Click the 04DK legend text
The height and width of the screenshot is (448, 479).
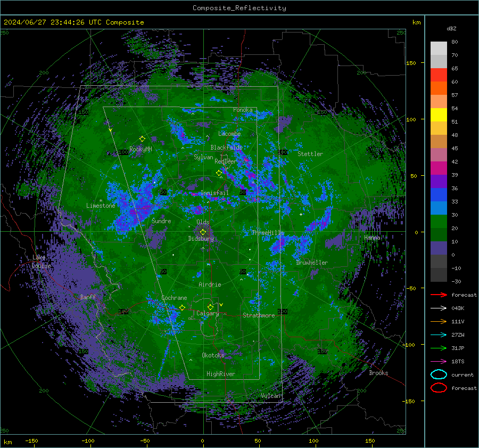458,308
